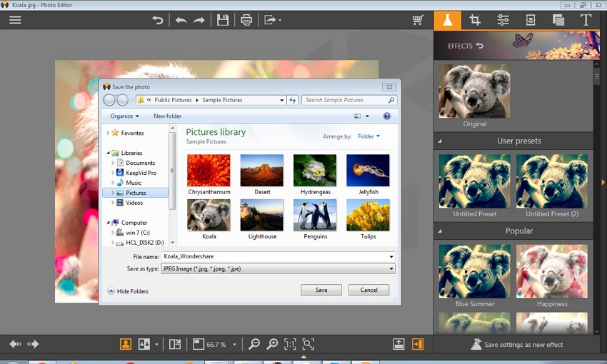The image size is (607, 364).
Task: Click the save floppy disk icon
Action: coord(223,20)
